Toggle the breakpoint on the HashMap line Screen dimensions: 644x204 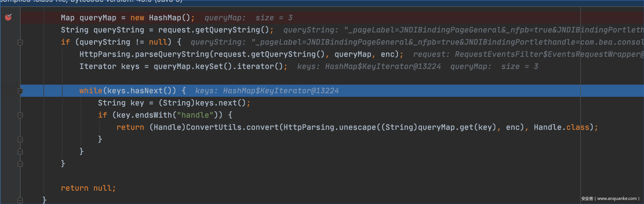tap(8, 17)
